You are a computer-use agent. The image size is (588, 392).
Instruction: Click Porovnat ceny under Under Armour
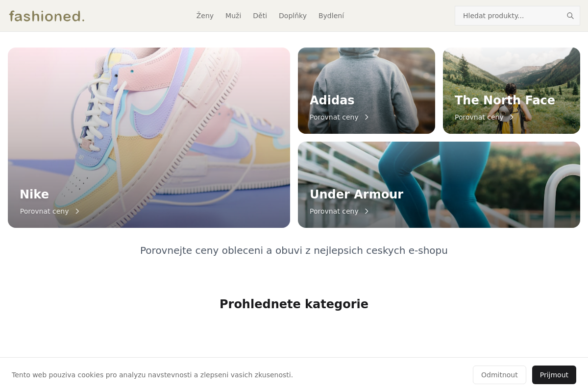(x=334, y=211)
